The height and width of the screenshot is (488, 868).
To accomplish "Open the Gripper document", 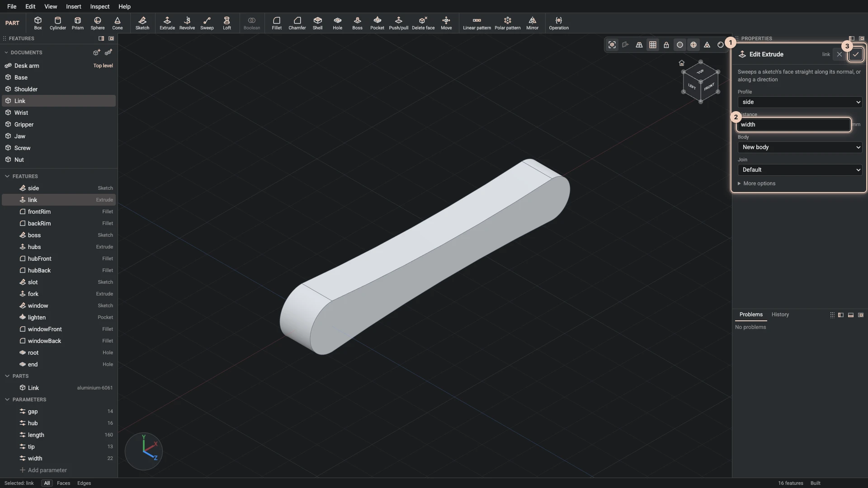I will [59, 124].
